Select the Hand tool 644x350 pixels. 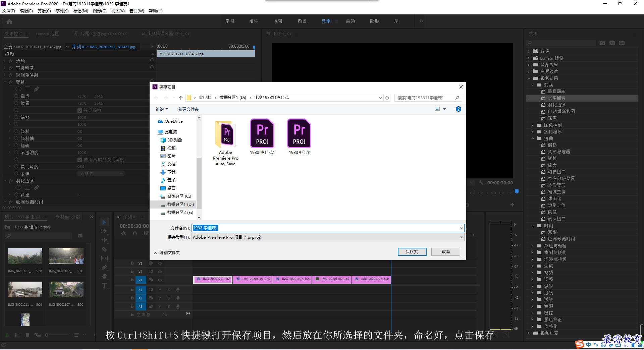tap(104, 276)
